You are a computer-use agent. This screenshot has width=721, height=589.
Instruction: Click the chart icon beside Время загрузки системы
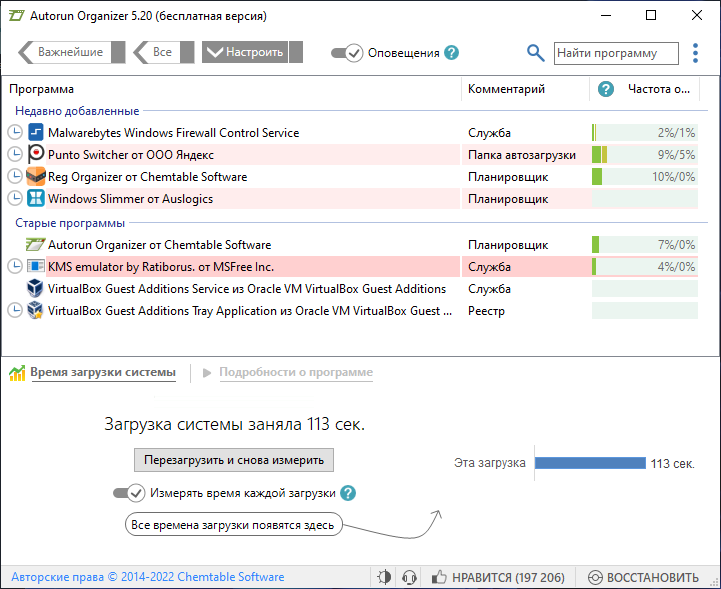[17, 373]
